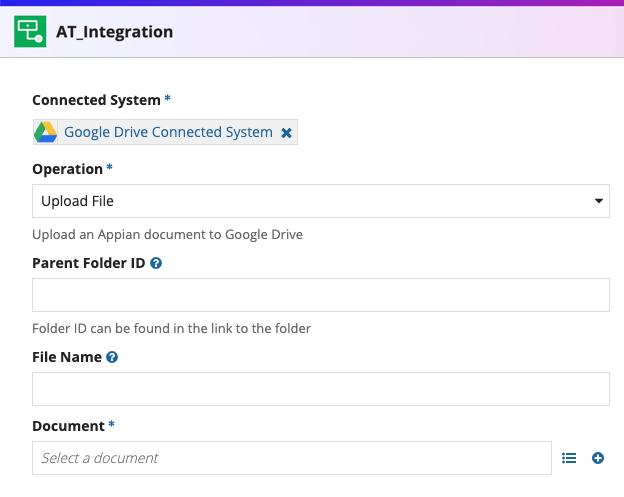Click the green AT_Integration object icon
Screen dimensions: 624x497
[30, 31]
